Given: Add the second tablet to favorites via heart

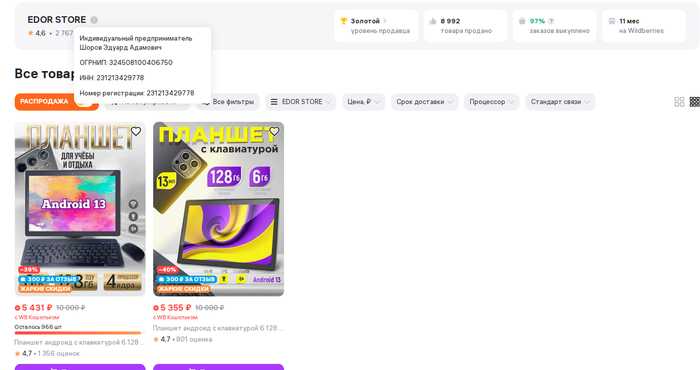Looking at the screenshot, I should coord(274,131).
